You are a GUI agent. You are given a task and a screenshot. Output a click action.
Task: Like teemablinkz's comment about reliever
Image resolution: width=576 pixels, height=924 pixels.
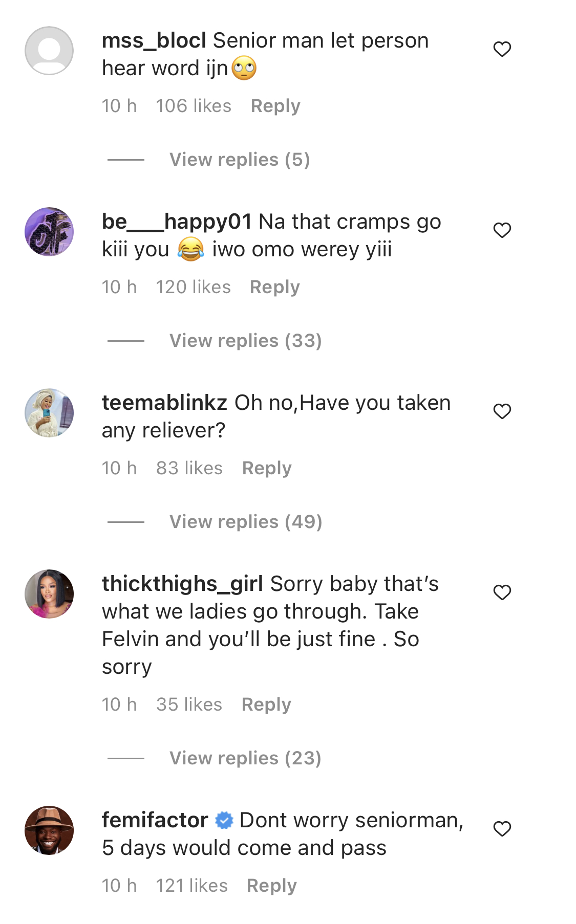[502, 411]
